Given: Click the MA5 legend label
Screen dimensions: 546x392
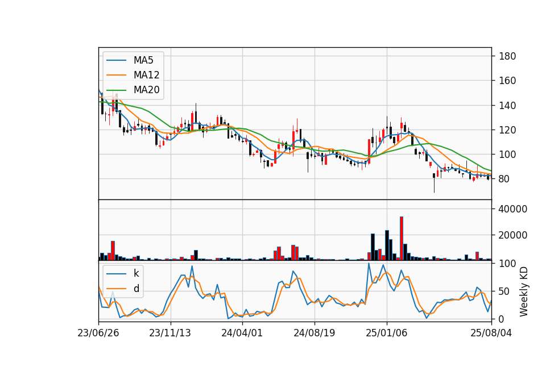Looking at the screenshot, I should pos(143,60).
